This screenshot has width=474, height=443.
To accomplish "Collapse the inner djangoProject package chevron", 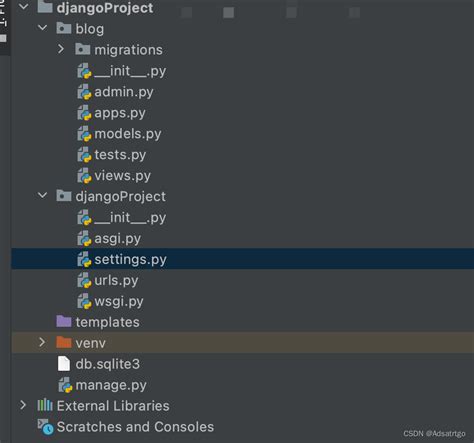I will (x=43, y=195).
